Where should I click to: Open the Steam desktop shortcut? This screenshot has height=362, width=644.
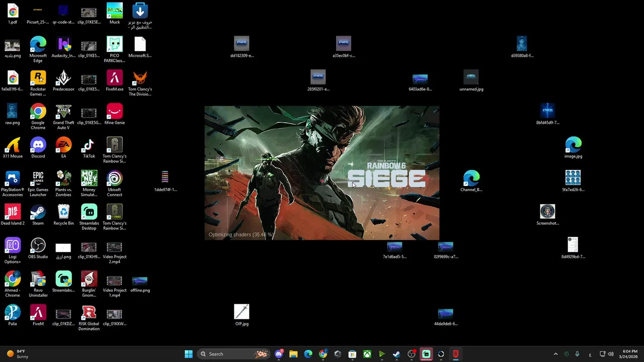(x=38, y=215)
